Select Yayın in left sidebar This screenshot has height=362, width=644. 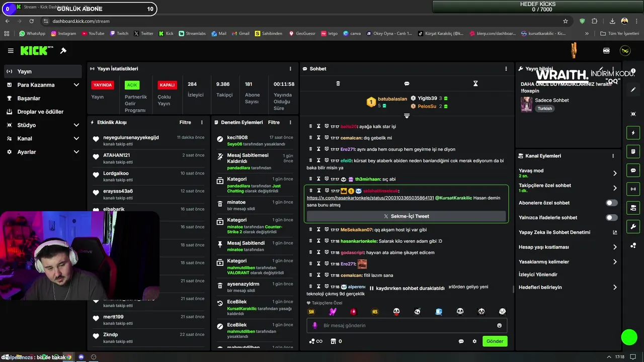point(43,71)
